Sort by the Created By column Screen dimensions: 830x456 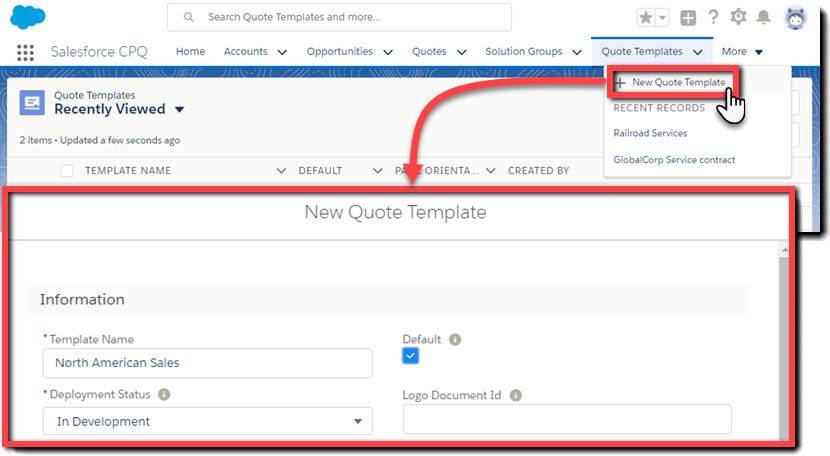[x=538, y=171]
